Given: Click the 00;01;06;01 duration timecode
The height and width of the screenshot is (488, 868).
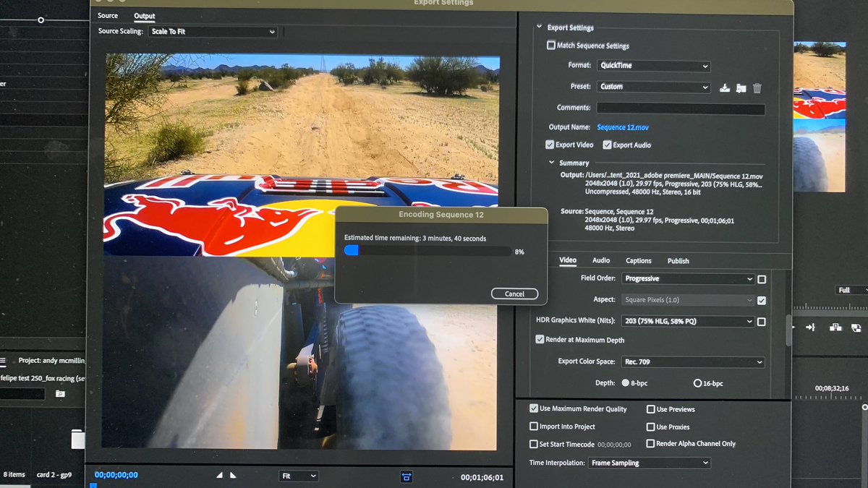Looking at the screenshot, I should tap(482, 477).
